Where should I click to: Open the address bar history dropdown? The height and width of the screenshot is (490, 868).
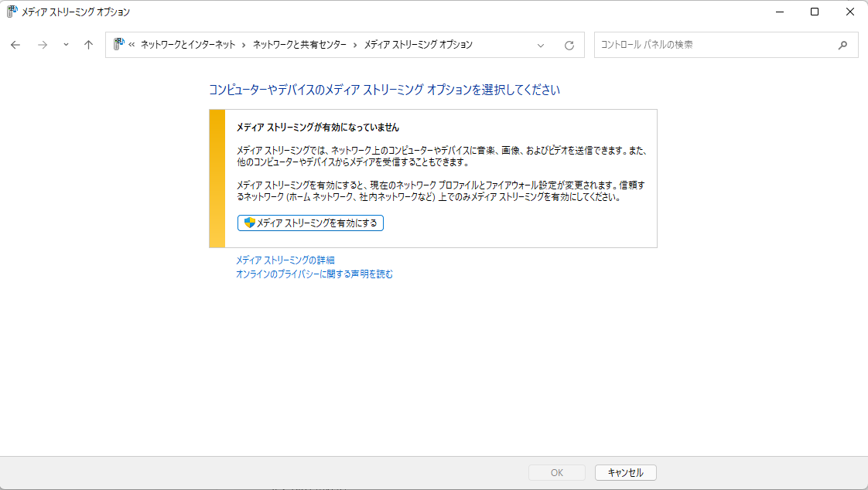(x=541, y=45)
